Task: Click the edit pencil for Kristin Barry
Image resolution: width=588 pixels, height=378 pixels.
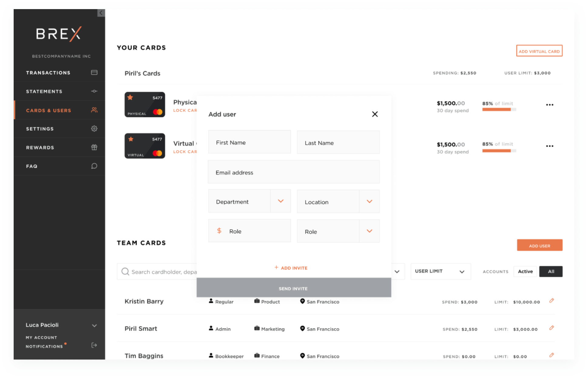Action: (x=552, y=301)
